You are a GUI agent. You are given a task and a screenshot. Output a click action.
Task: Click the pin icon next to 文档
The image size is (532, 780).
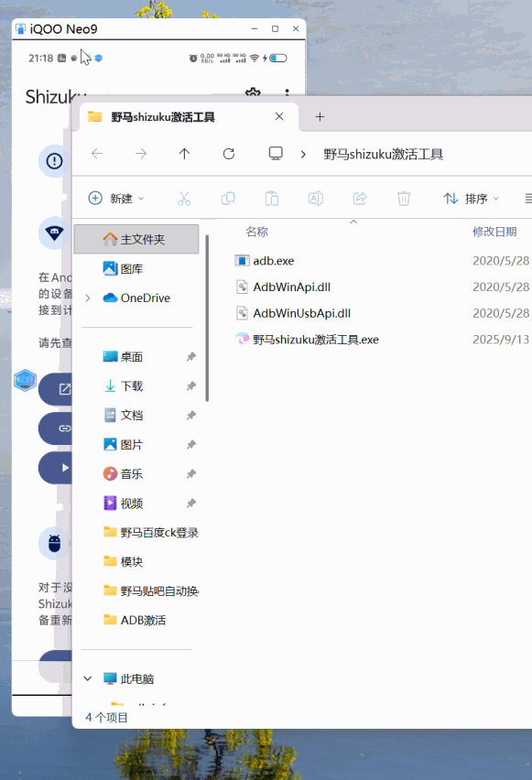point(191,416)
